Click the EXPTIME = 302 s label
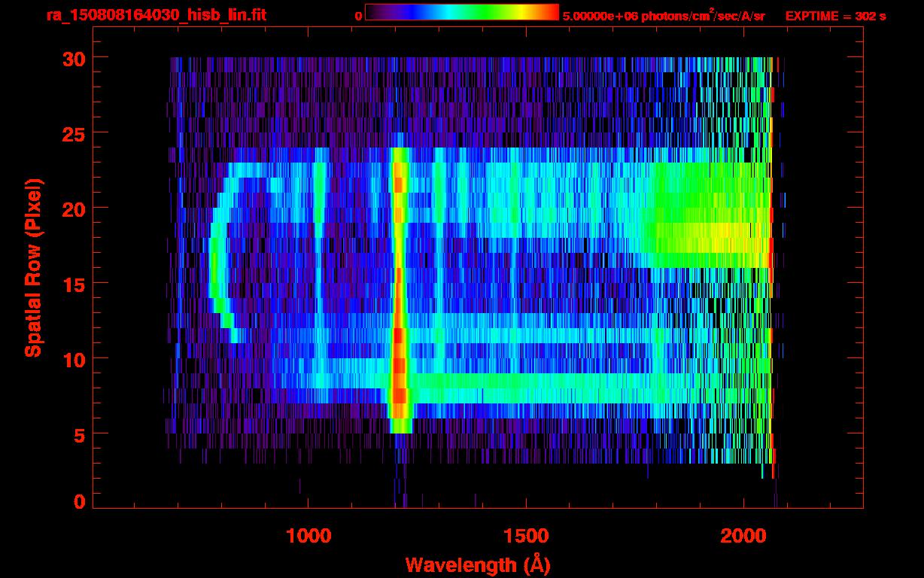Image resolution: width=924 pixels, height=578 pixels. tap(835, 16)
